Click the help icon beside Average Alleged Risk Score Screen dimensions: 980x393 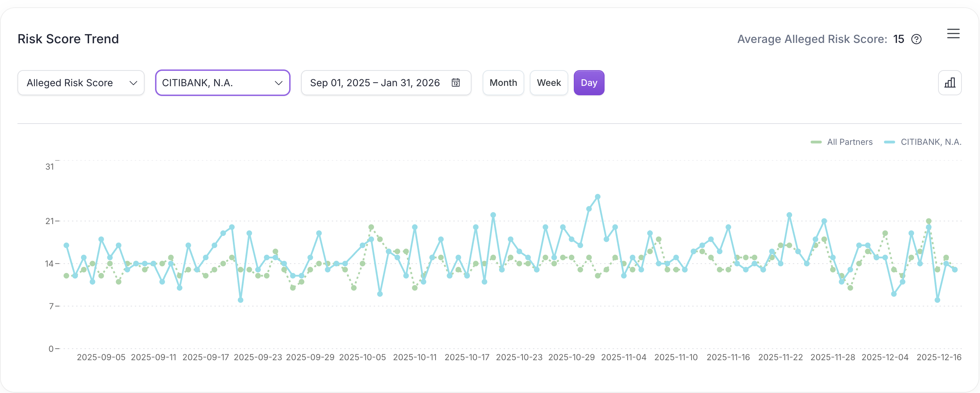917,39
